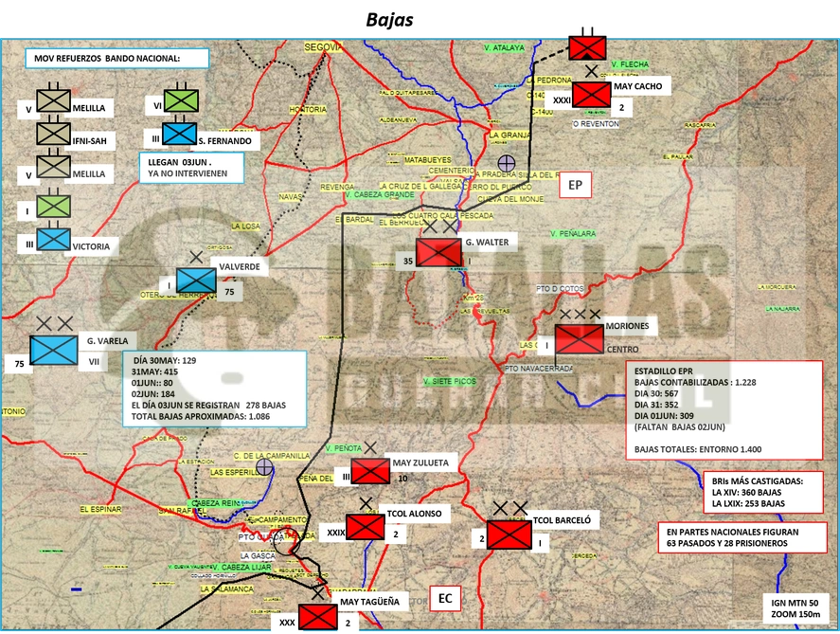Image resolution: width=840 pixels, height=634 pixels.
Task: Click the Segovia map label
Action: click(323, 47)
